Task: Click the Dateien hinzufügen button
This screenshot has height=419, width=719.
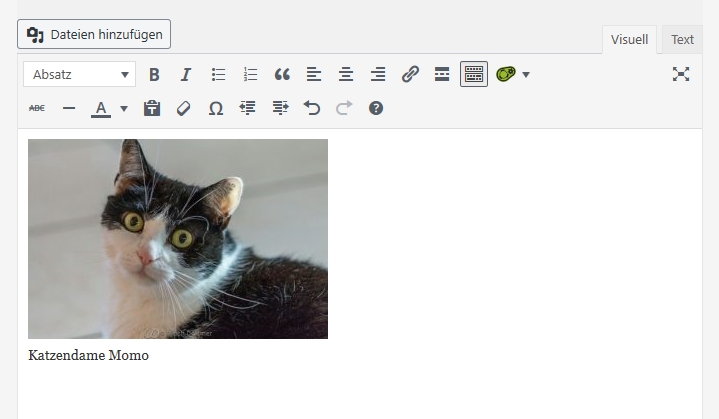Action: 94,34
